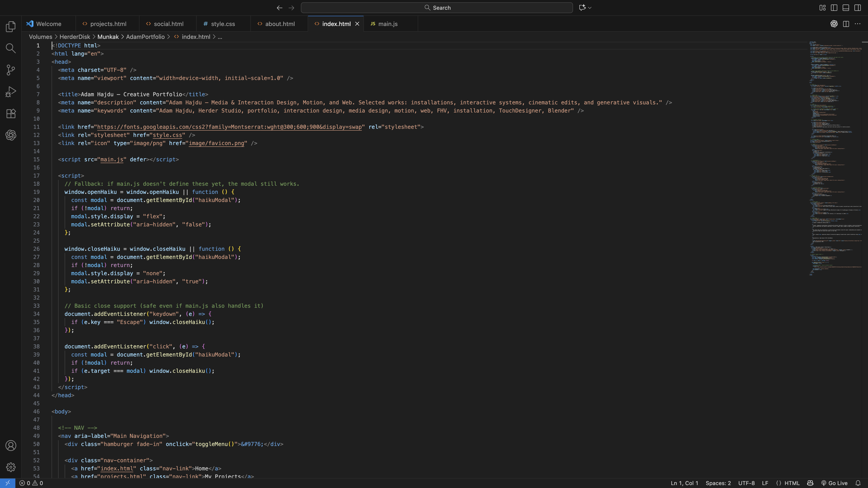Open the ChatGPT panel from the activity bar
The width and height of the screenshot is (868, 488).
point(10,135)
